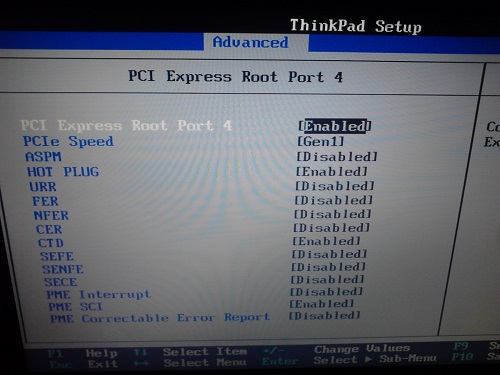Toggle PCI Express Root Port 4 Enabled value
The width and height of the screenshot is (500, 375).
[x=335, y=126]
